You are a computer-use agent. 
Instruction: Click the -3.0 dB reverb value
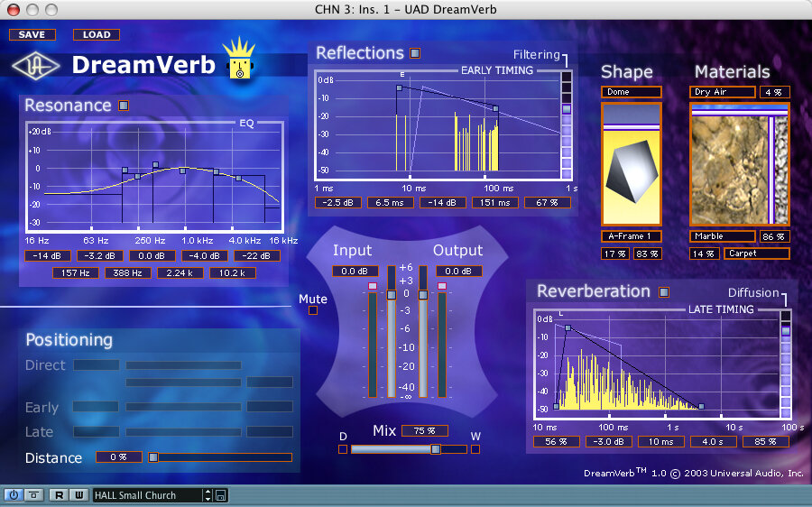tap(608, 442)
